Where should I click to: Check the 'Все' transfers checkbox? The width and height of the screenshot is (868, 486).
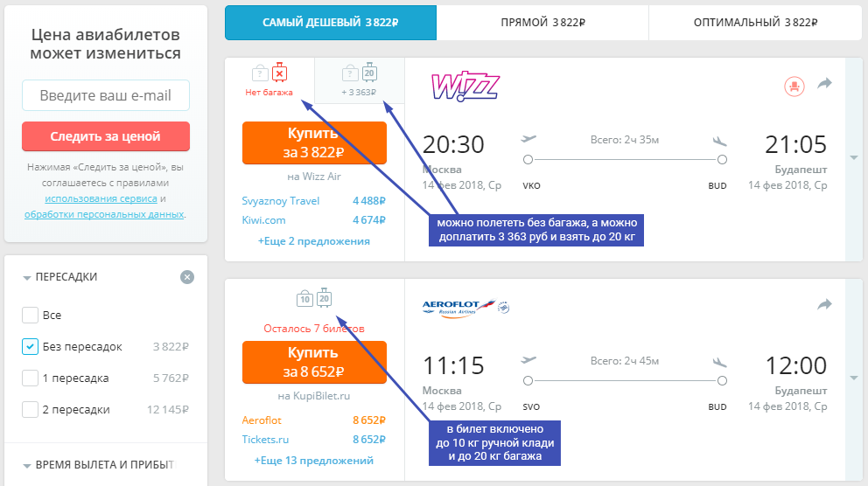coord(30,316)
